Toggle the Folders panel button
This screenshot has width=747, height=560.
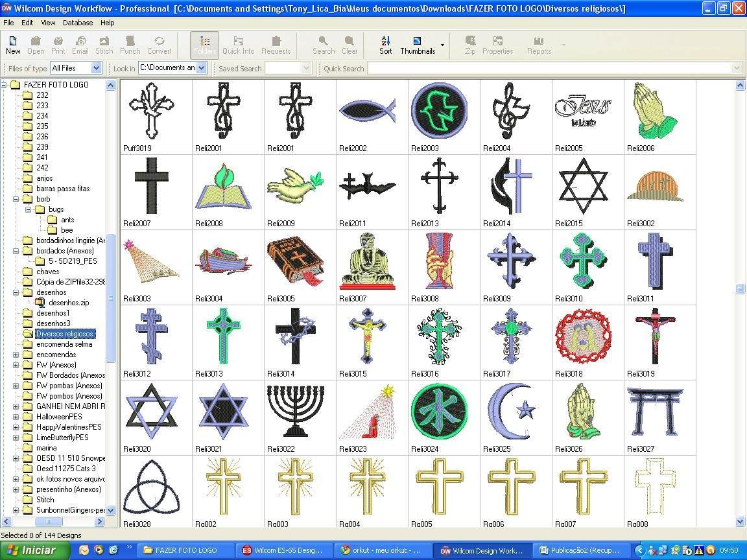(x=205, y=45)
